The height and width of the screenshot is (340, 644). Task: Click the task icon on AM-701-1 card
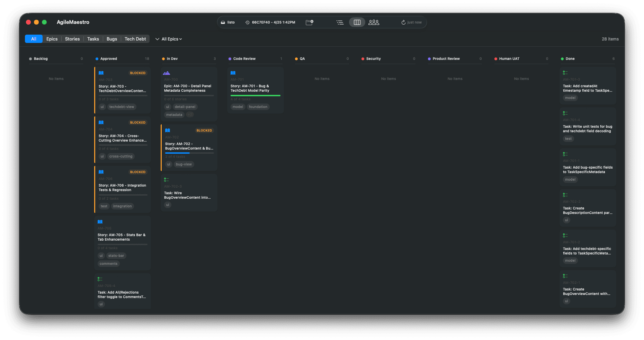[565, 154]
